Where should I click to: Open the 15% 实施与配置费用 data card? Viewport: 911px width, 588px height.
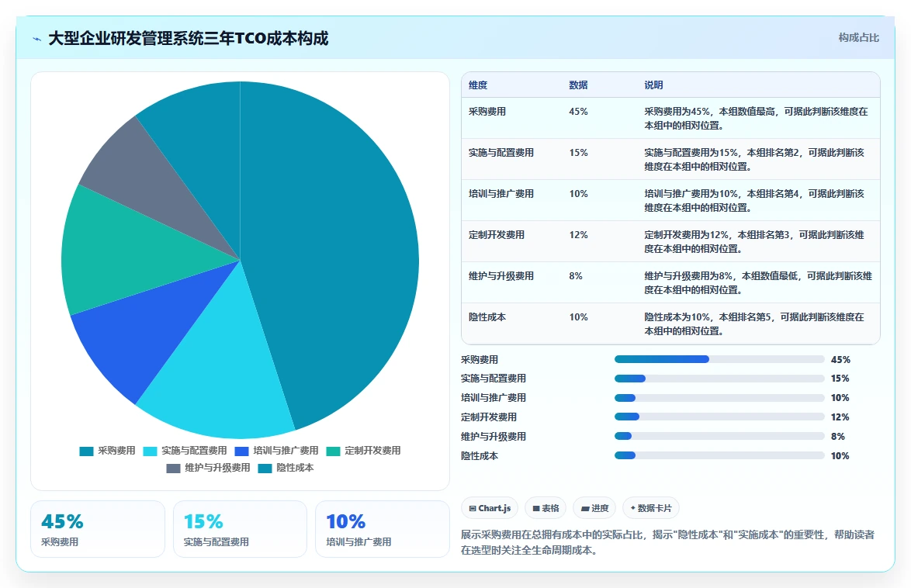pos(240,529)
